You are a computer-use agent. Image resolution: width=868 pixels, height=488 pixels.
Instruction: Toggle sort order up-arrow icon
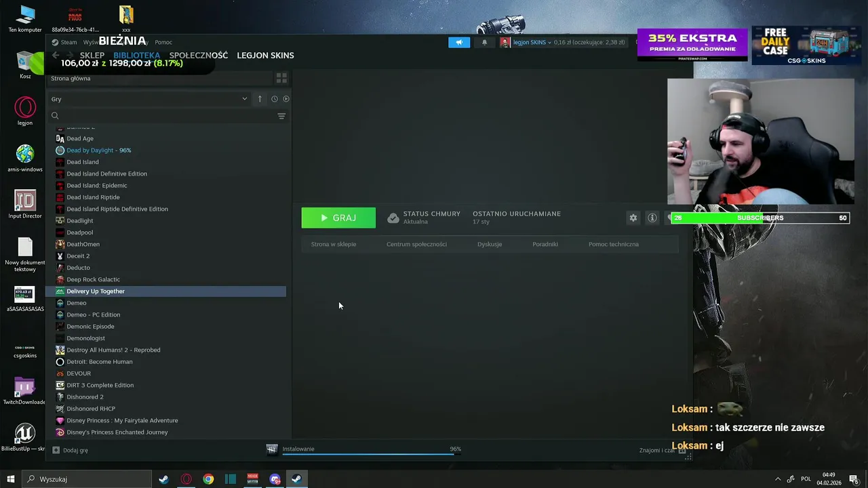tap(260, 99)
